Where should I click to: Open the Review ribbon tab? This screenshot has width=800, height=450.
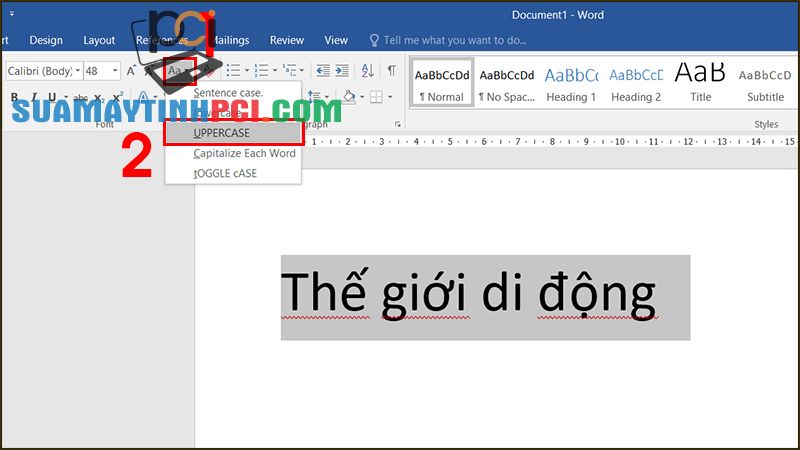coord(287,40)
